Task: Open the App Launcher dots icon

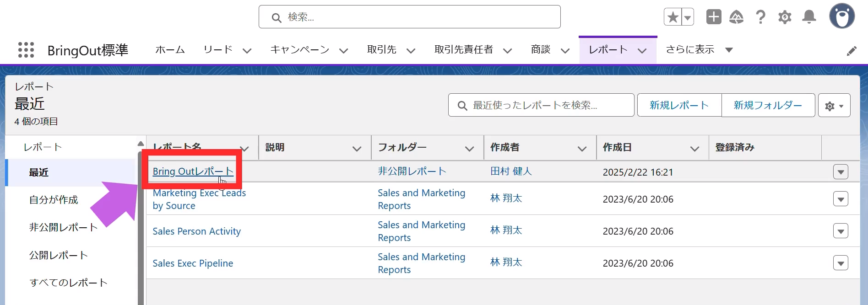Action: [26, 50]
